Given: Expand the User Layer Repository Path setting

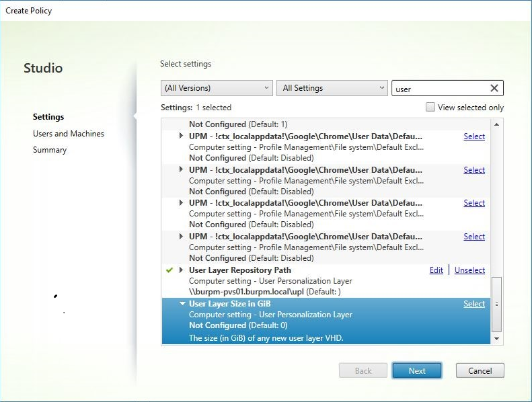Looking at the screenshot, I should (x=182, y=270).
